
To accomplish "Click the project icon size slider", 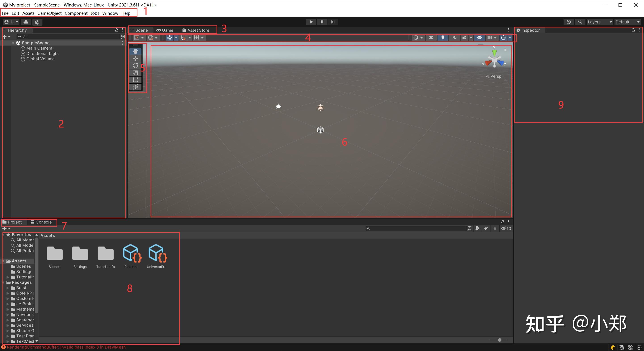I will (x=499, y=340).
